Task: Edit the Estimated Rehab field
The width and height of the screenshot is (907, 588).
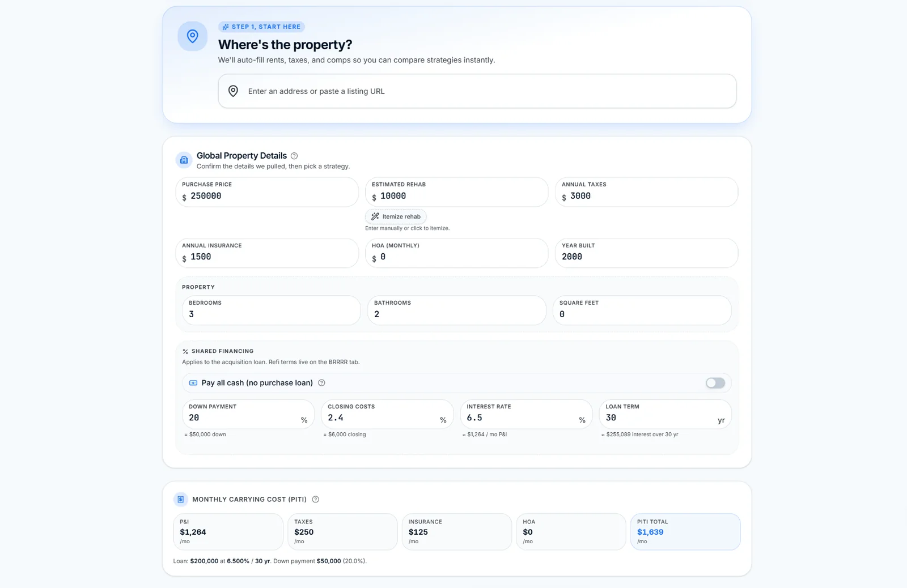Action: [457, 192]
